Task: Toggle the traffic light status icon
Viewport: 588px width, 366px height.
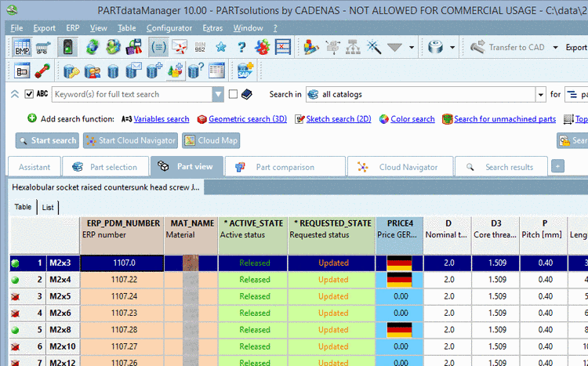Action: point(67,47)
